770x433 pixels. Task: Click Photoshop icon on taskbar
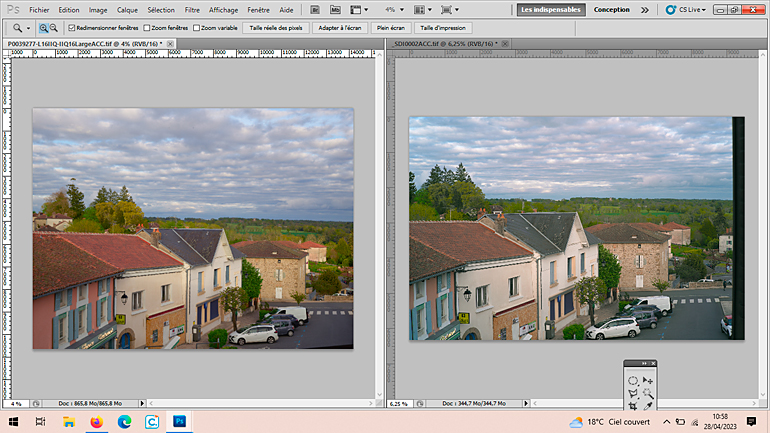(179, 422)
